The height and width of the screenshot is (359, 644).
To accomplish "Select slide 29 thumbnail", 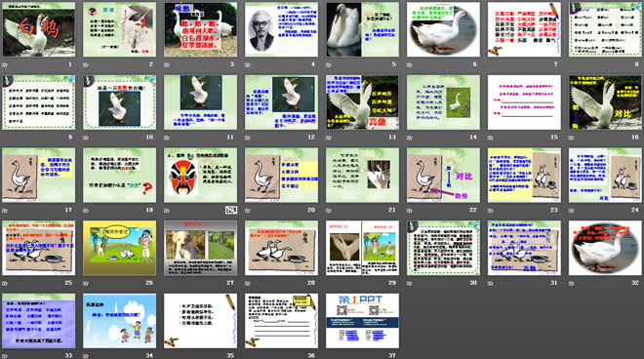I will click(x=362, y=248).
